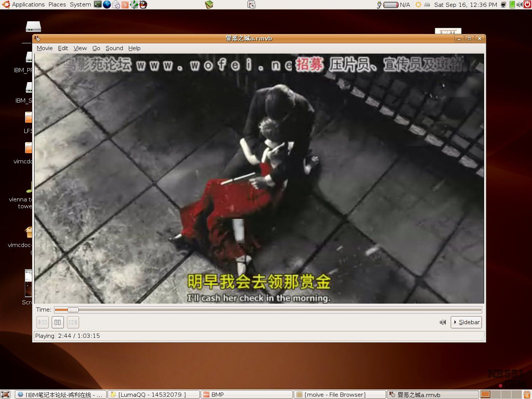532x399 pixels.
Task: Launch the QQ penguin icon
Action: click(x=143, y=5)
